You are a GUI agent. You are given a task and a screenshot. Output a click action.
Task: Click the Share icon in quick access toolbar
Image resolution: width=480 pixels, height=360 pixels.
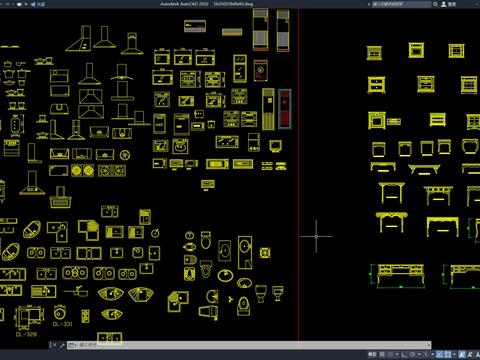[37, 4]
